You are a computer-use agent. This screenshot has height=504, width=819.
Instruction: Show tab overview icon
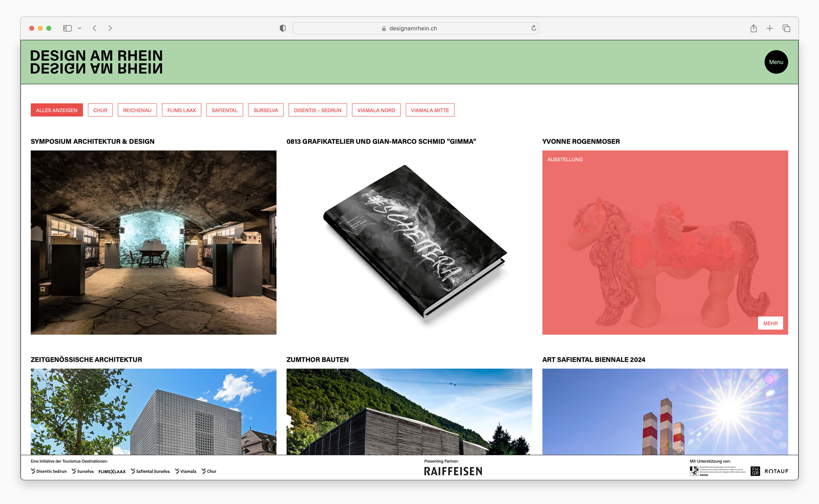pyautogui.click(x=786, y=28)
